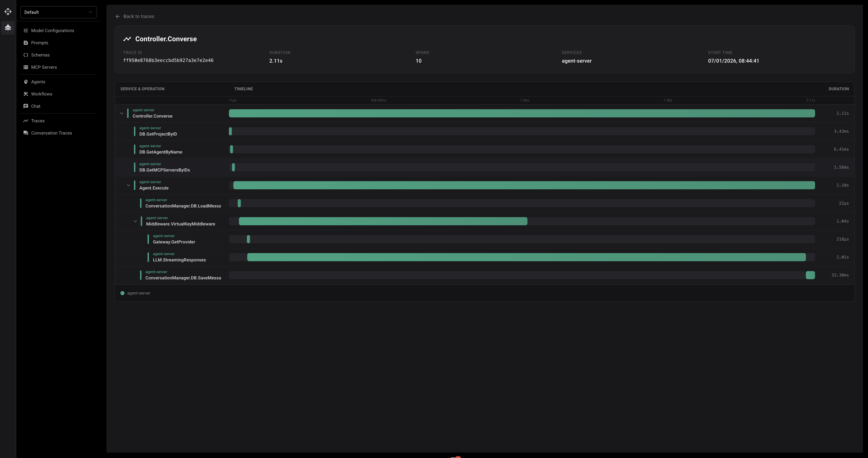
Task: Open the Prompts section via its document icon
Action: tap(26, 43)
